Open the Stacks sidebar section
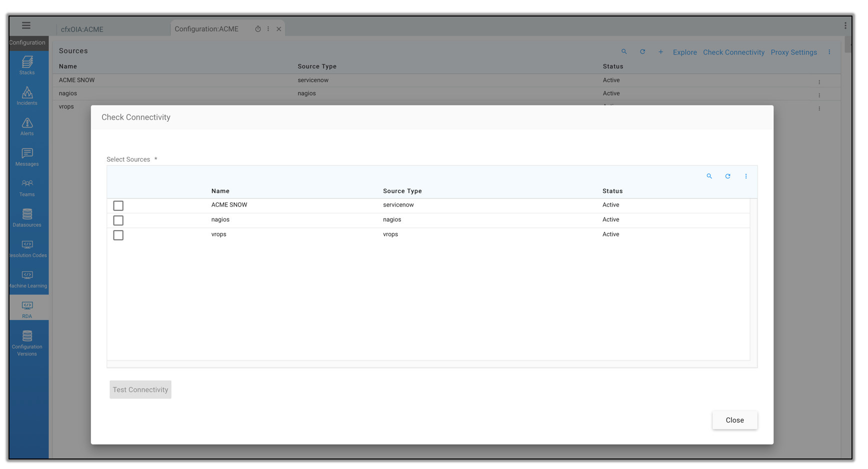Viewport: 868px width, 469px height. tap(27, 65)
